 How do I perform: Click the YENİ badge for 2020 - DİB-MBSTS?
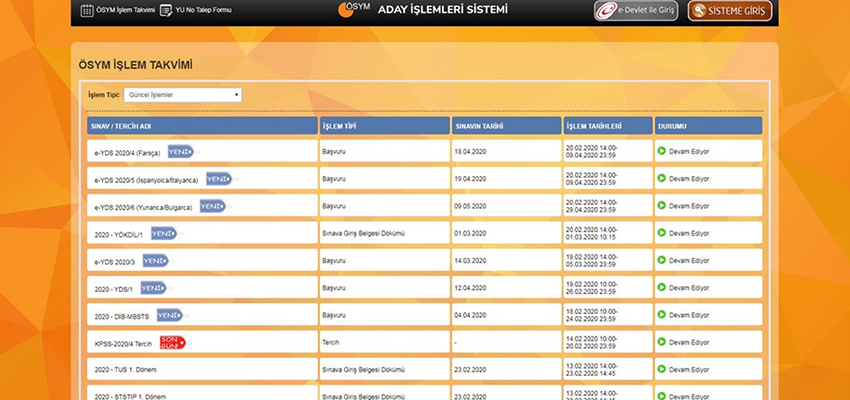coord(170,315)
